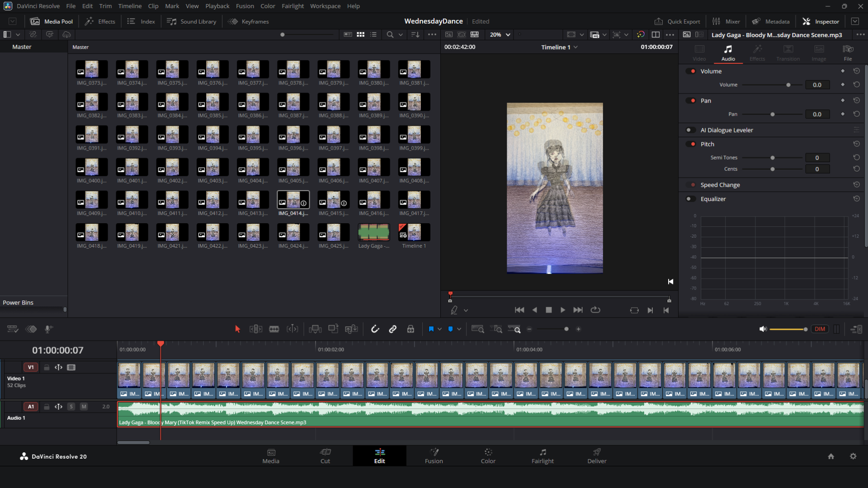
Task: Lock the V1 video track
Action: (x=47, y=367)
